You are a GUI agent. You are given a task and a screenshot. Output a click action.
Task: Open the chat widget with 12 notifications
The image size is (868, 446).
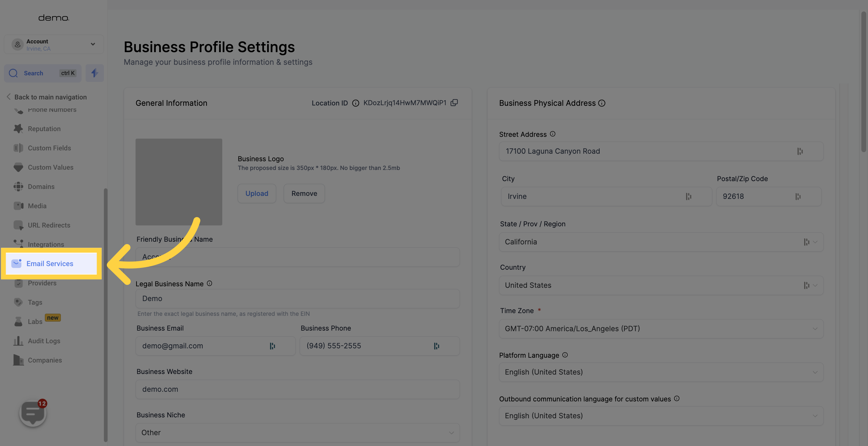33,413
